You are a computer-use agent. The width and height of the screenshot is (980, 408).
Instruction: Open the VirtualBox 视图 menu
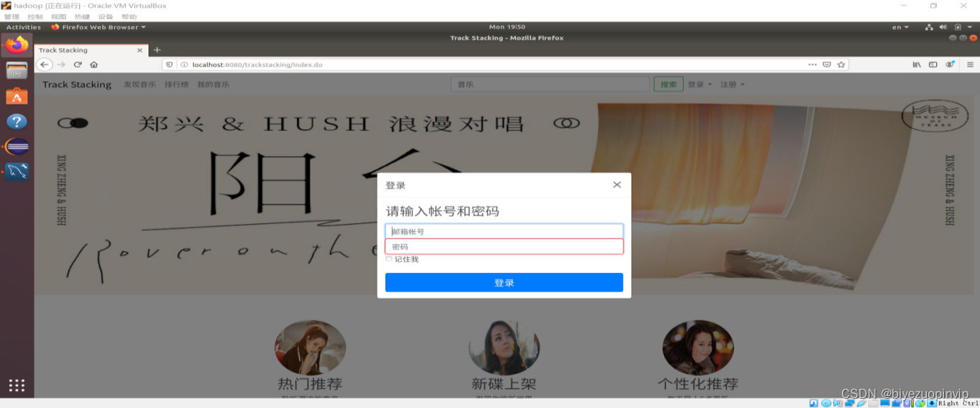coord(58,16)
